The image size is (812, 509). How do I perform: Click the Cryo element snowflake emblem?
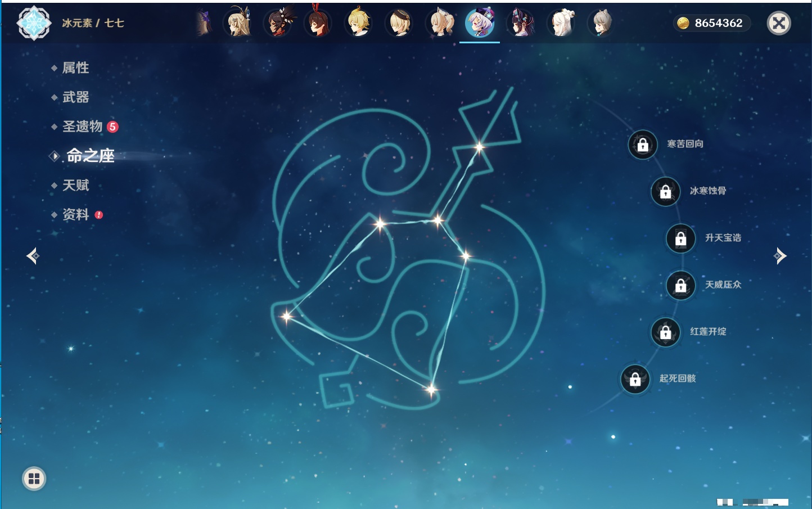pyautogui.click(x=34, y=23)
